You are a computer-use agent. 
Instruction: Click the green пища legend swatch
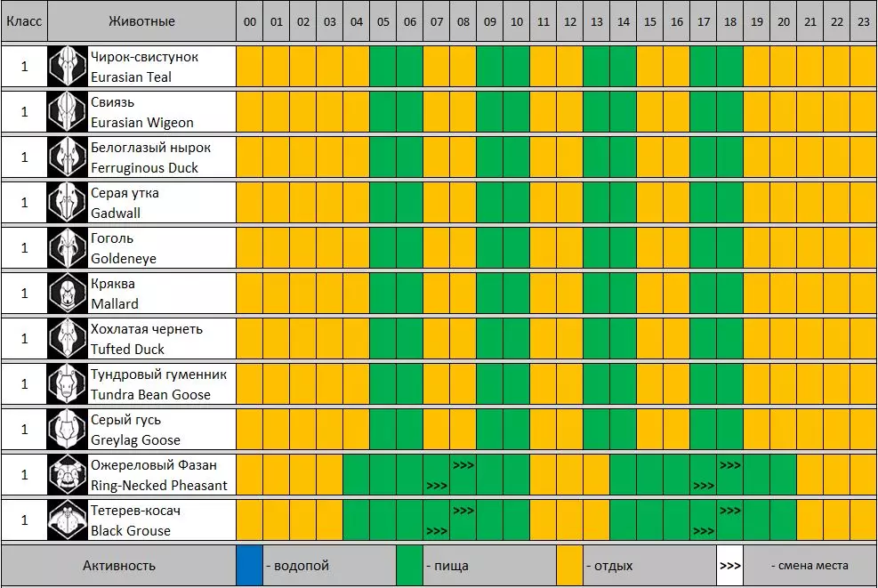pos(409,566)
